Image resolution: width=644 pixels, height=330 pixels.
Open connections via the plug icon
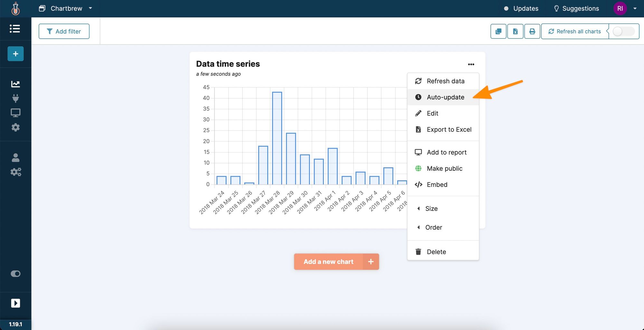tap(15, 98)
